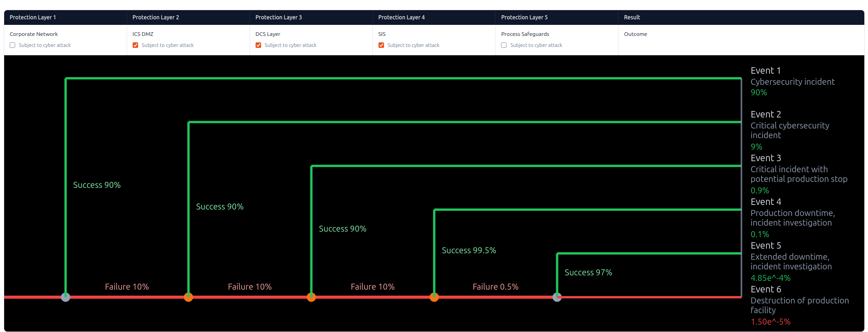The image size is (868, 332).
Task: Uncheck cyber attack checkbox for DCS Layer
Action: [258, 45]
